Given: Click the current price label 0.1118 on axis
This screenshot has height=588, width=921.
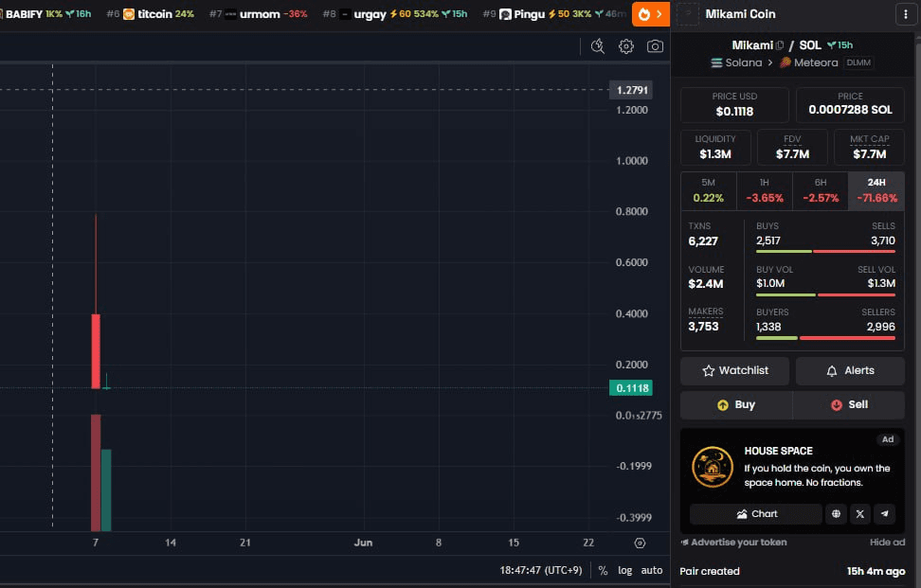Looking at the screenshot, I should (x=631, y=388).
